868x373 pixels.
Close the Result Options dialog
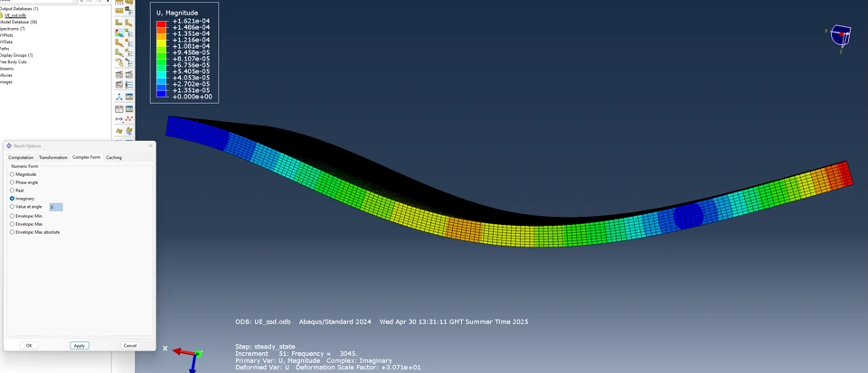click(x=151, y=146)
